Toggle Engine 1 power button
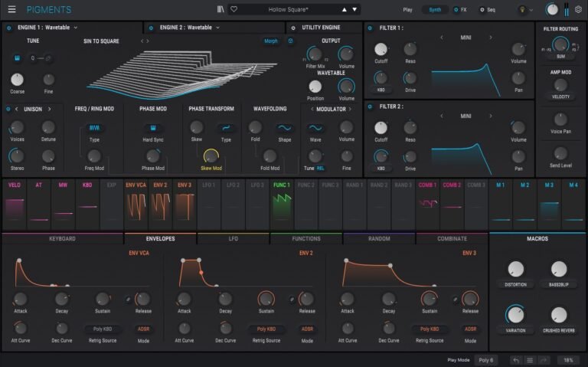The width and height of the screenshot is (588, 367). 8,28
